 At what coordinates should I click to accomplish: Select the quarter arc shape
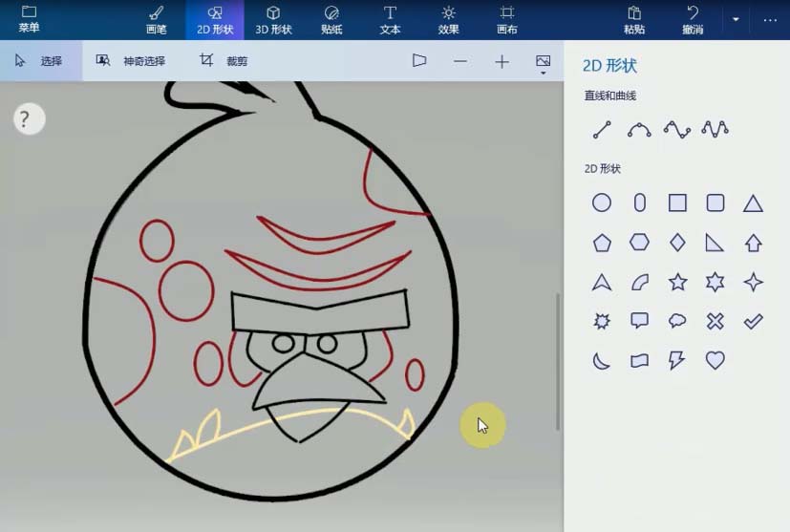[x=639, y=282]
